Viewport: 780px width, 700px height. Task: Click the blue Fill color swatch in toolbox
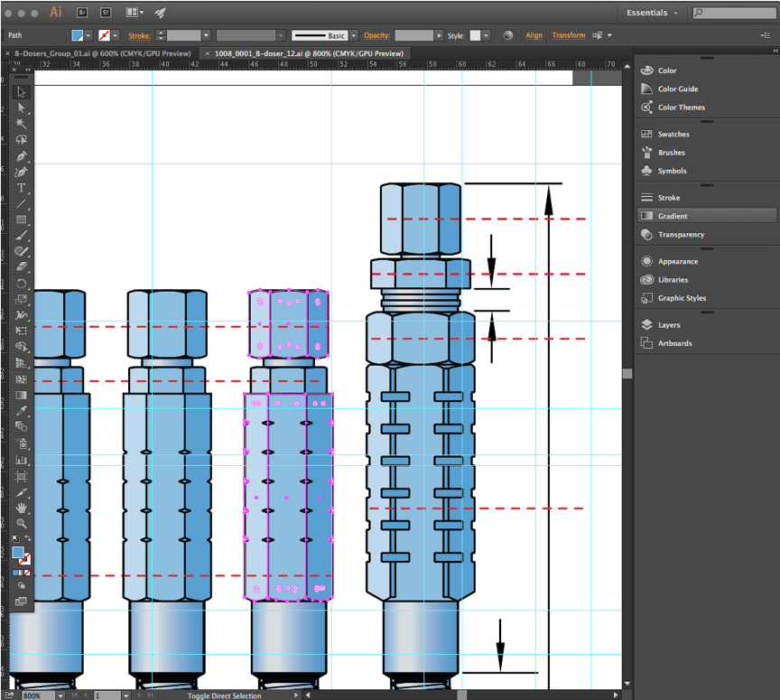(x=17, y=552)
